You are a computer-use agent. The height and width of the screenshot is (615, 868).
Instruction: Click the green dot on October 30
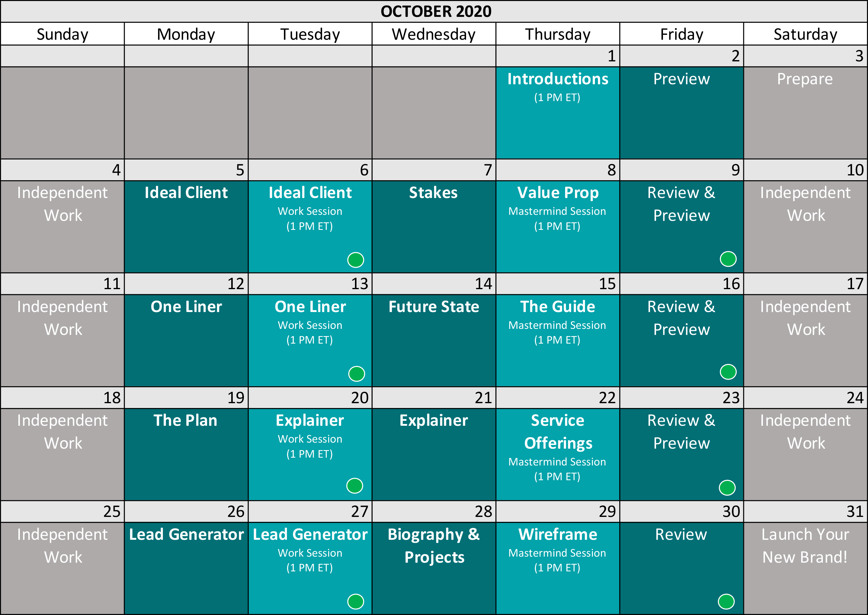click(x=726, y=601)
